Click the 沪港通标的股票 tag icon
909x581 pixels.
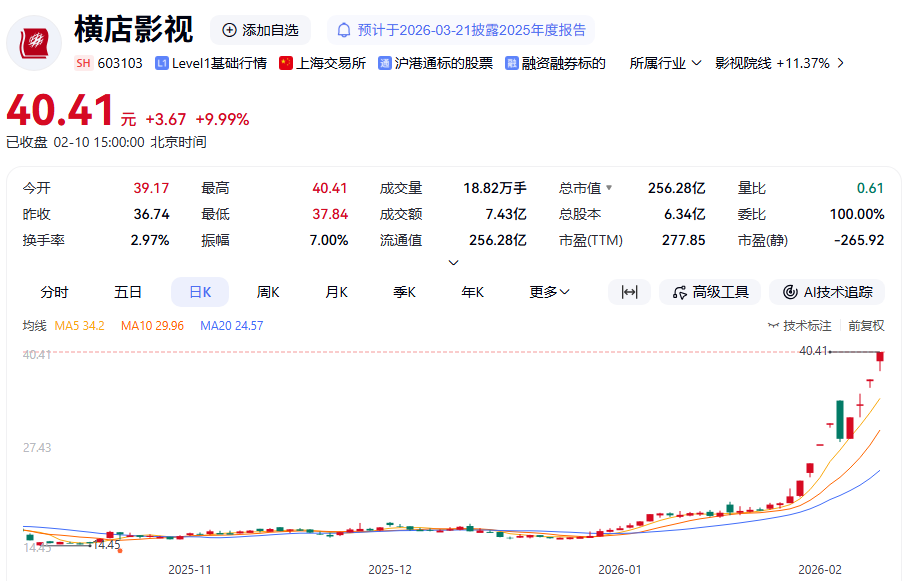[385, 63]
